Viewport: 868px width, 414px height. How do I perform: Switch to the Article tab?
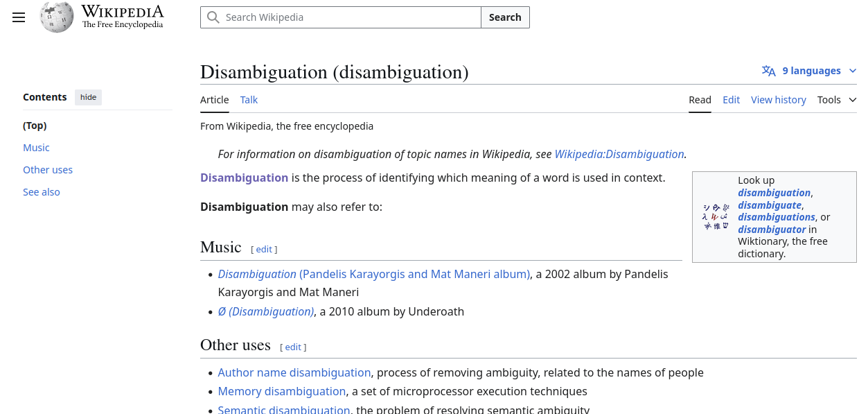214,100
